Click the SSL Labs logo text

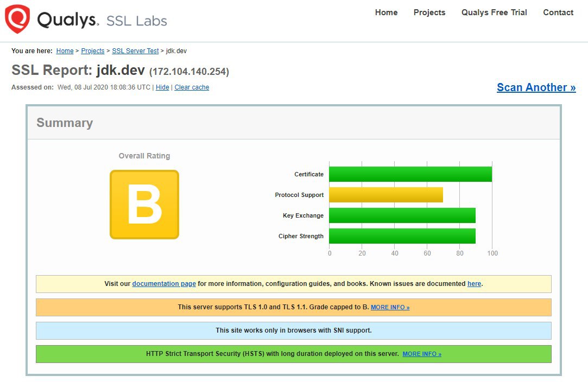136,21
